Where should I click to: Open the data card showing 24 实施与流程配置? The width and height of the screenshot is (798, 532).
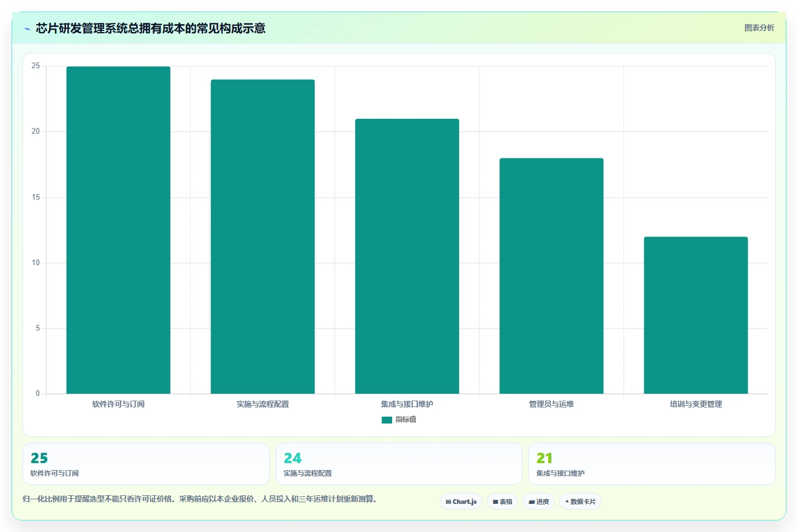pos(399,464)
